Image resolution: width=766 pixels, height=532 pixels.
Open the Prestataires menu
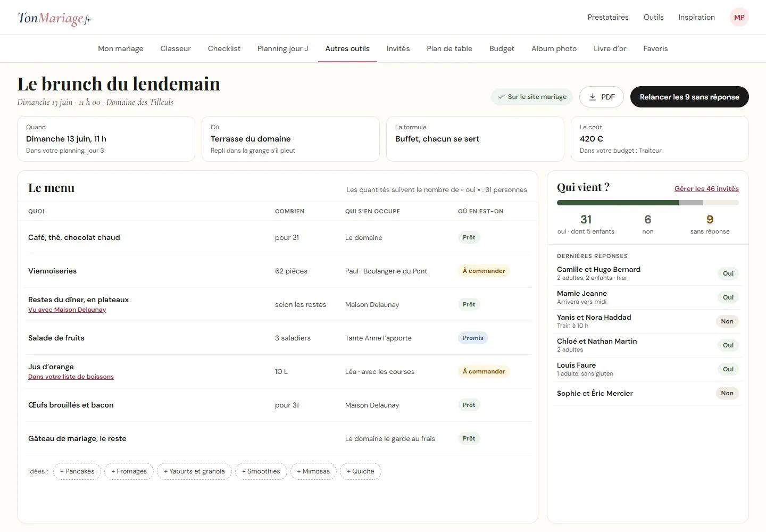608,17
